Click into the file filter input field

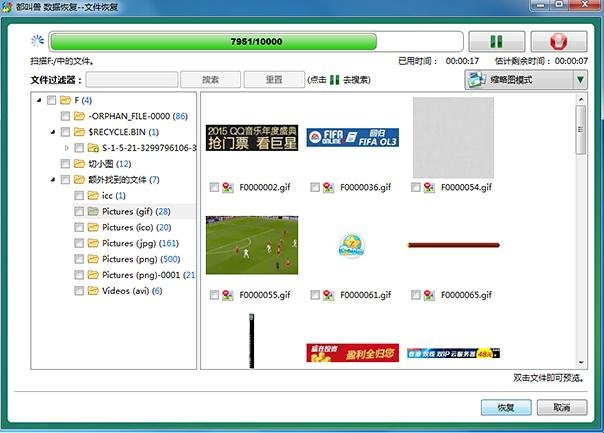[x=132, y=80]
